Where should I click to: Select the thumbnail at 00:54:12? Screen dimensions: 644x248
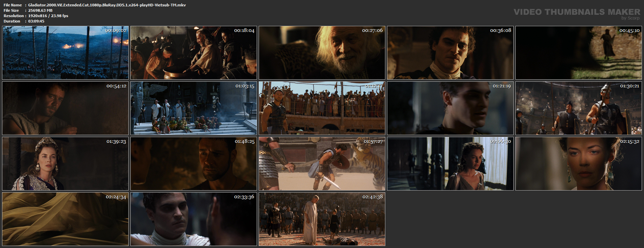click(x=66, y=108)
